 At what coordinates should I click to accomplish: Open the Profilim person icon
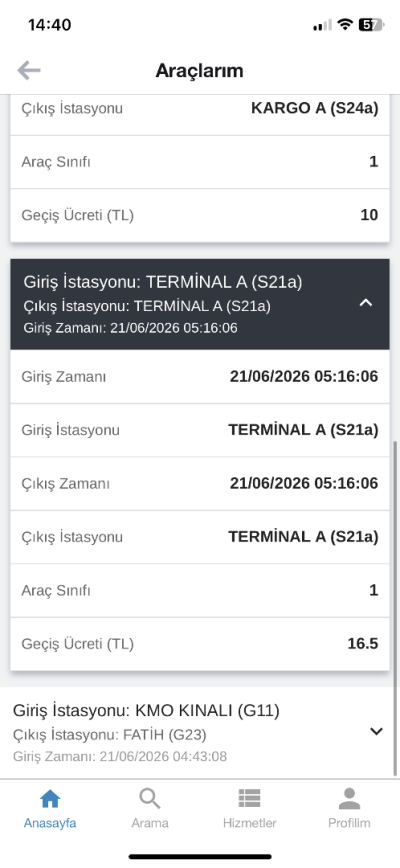tap(349, 799)
